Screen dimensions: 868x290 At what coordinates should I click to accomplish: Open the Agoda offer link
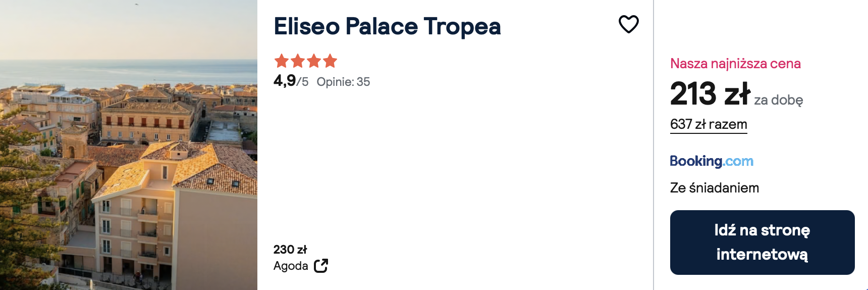pos(291,266)
